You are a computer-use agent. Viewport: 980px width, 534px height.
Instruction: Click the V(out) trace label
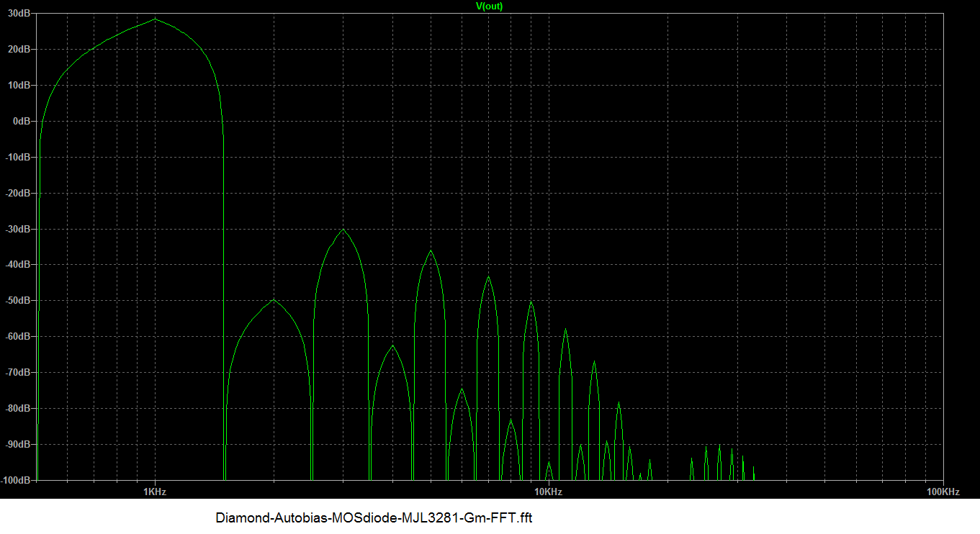point(490,6)
